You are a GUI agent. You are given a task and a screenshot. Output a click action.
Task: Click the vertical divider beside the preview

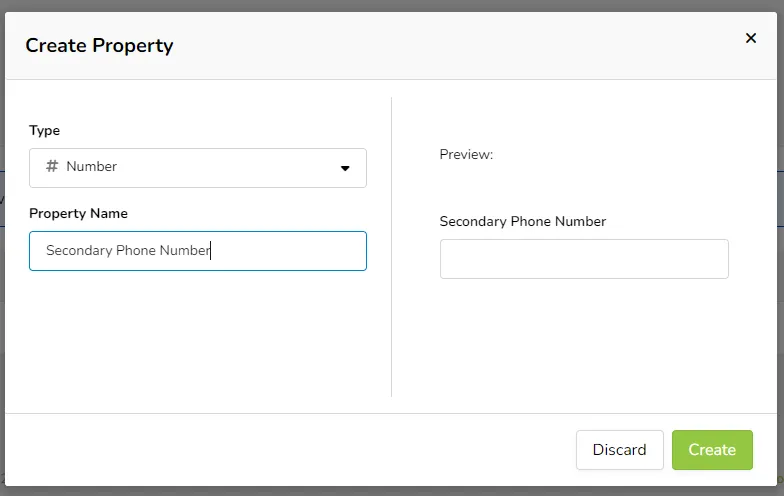click(392, 247)
